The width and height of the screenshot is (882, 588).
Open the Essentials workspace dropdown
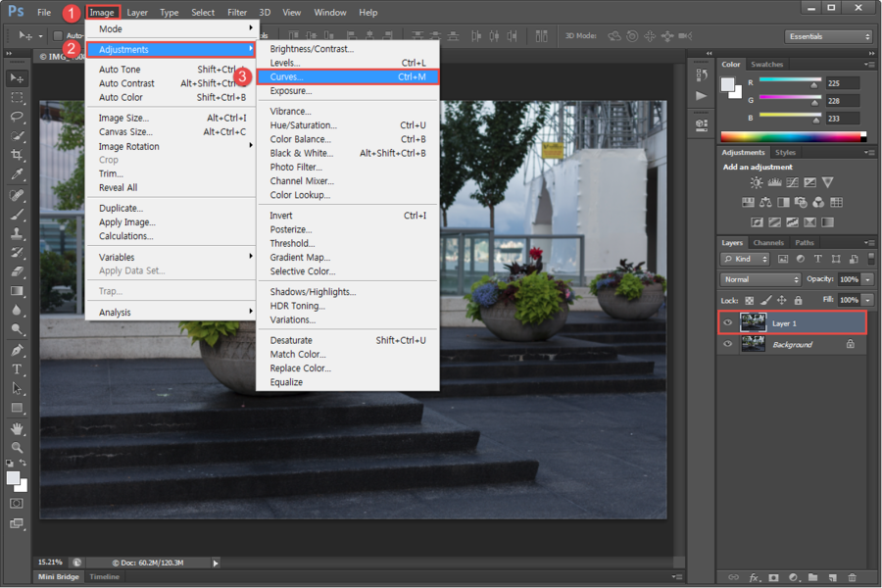[x=828, y=36]
